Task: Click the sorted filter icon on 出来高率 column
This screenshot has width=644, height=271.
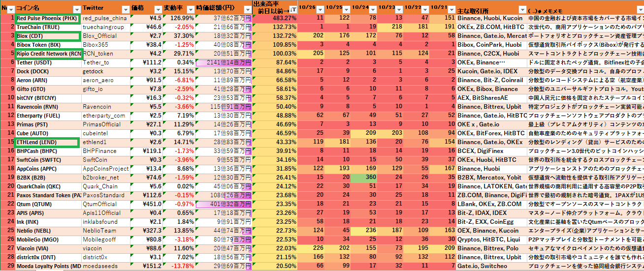Action: pyautogui.click(x=293, y=9)
